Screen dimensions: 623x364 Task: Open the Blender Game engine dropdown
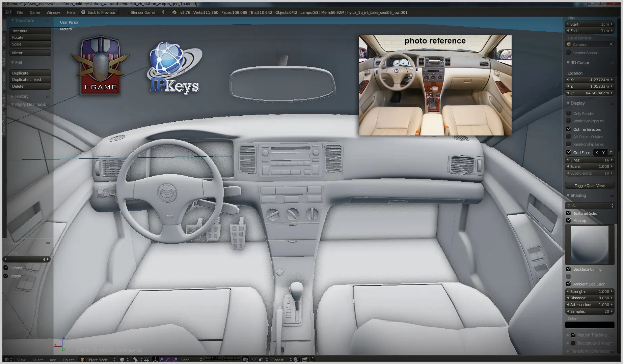147,12
